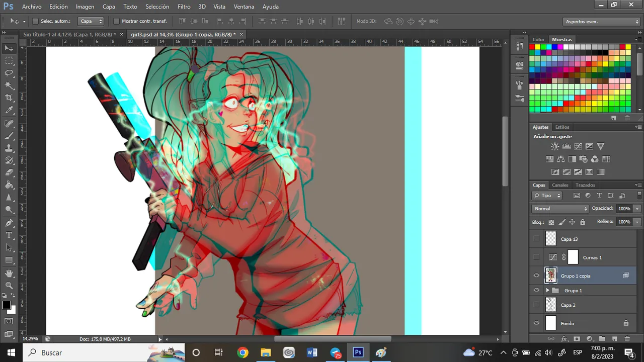Hide the Fondo layer
This screenshot has width=644, height=362.
click(536, 323)
